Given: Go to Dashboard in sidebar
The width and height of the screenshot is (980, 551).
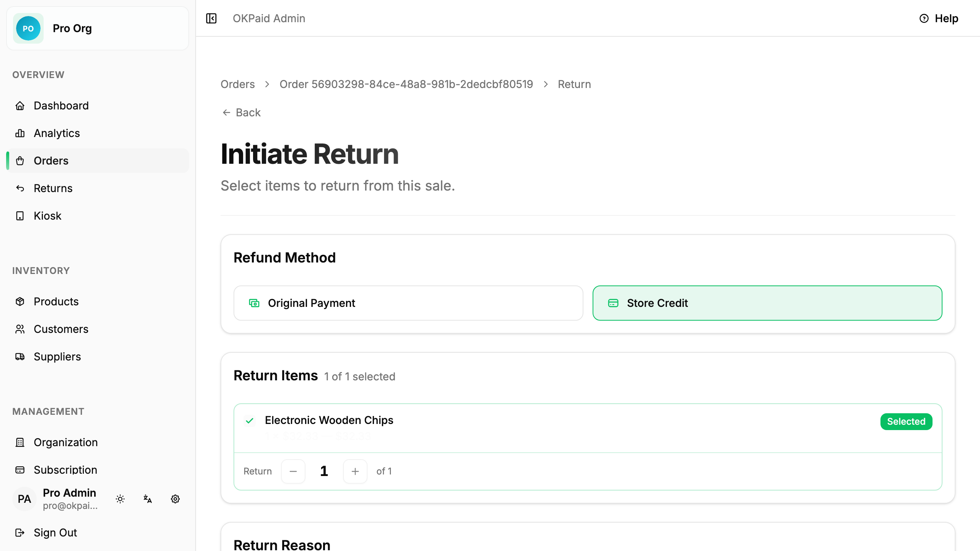Looking at the screenshot, I should click(98, 106).
